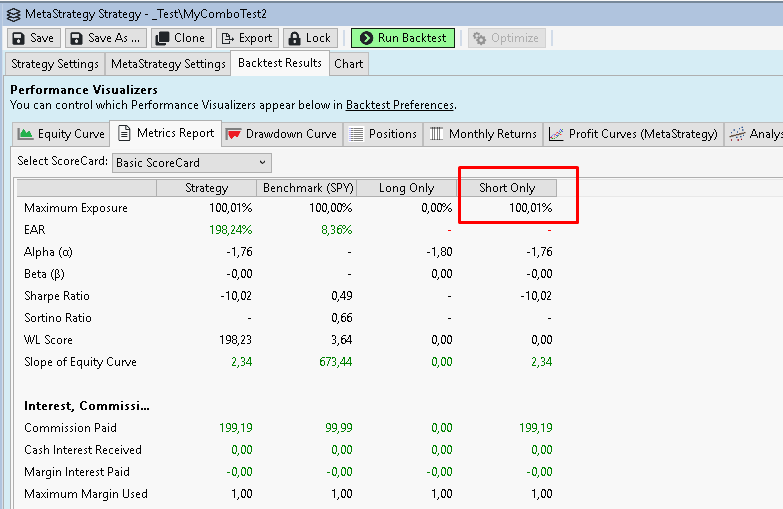This screenshot has height=509, width=783.
Task: Lock the strategy
Action: click(309, 38)
